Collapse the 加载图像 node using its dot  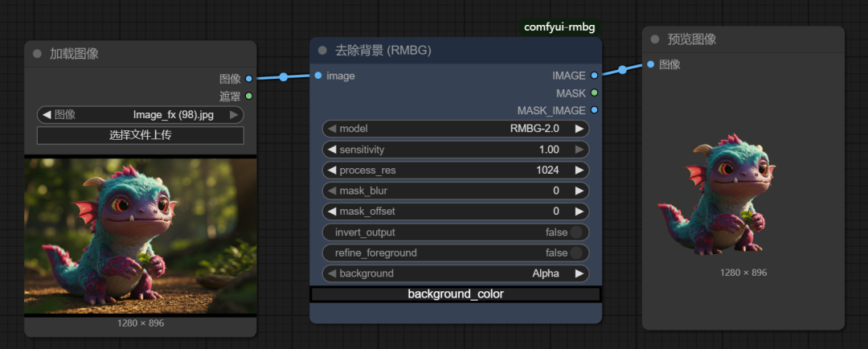(37, 54)
